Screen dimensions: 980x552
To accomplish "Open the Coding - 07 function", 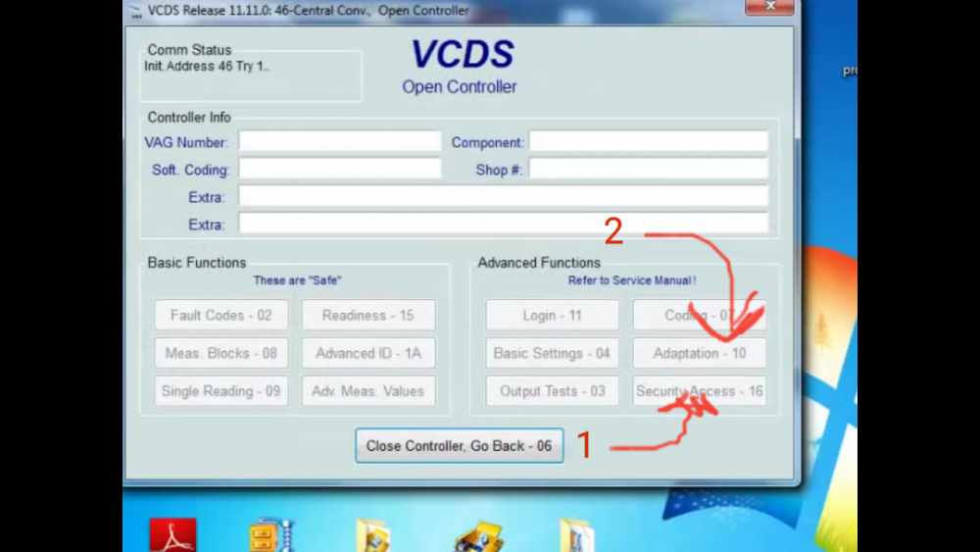I will (700, 315).
